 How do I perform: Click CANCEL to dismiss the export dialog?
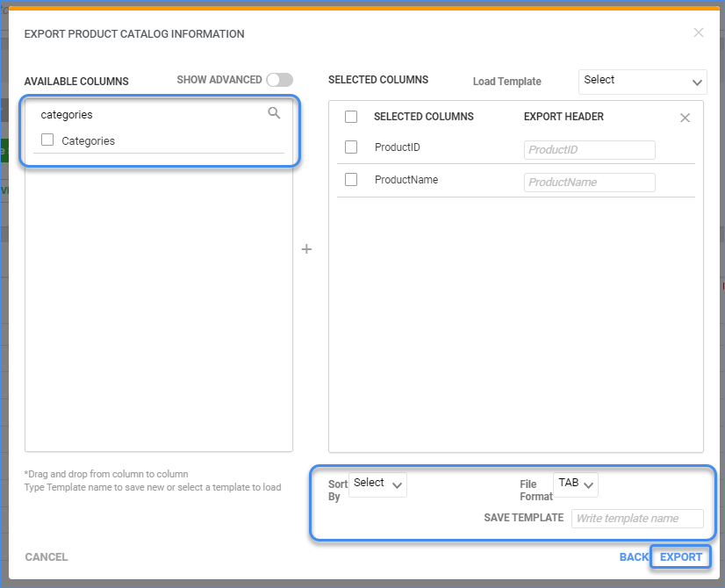point(46,556)
